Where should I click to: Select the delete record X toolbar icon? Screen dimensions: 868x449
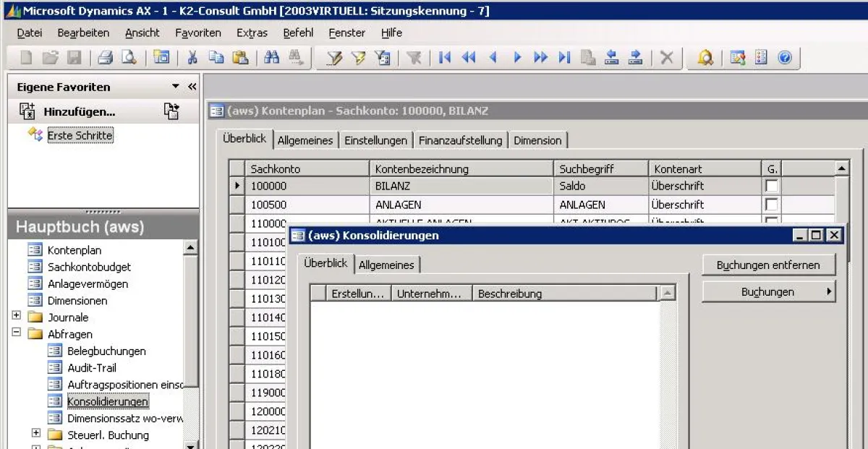point(666,58)
